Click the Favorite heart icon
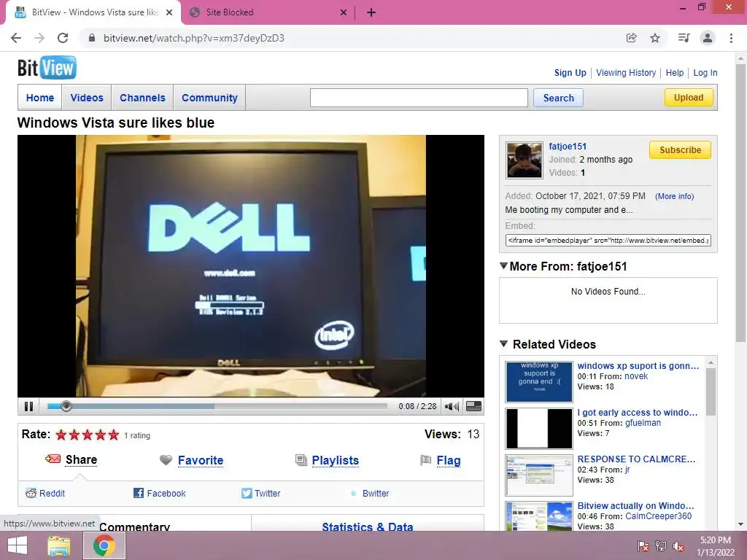Image resolution: width=747 pixels, height=560 pixels. click(x=166, y=460)
